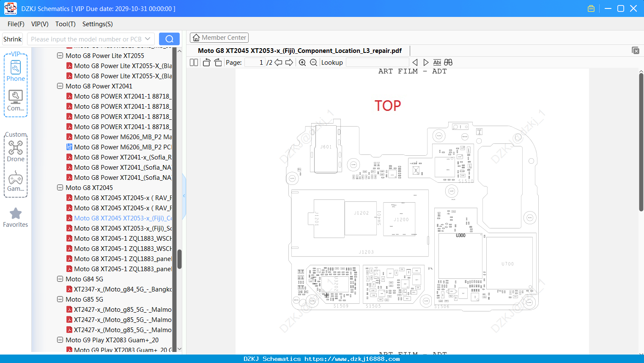The width and height of the screenshot is (644, 363).
Task: Open the Member Center
Action: (x=219, y=38)
